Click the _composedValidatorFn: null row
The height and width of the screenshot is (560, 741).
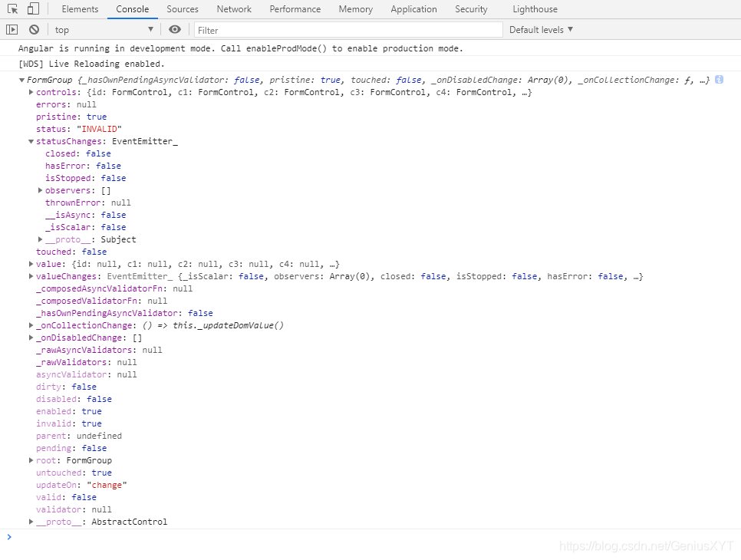[x=101, y=301]
